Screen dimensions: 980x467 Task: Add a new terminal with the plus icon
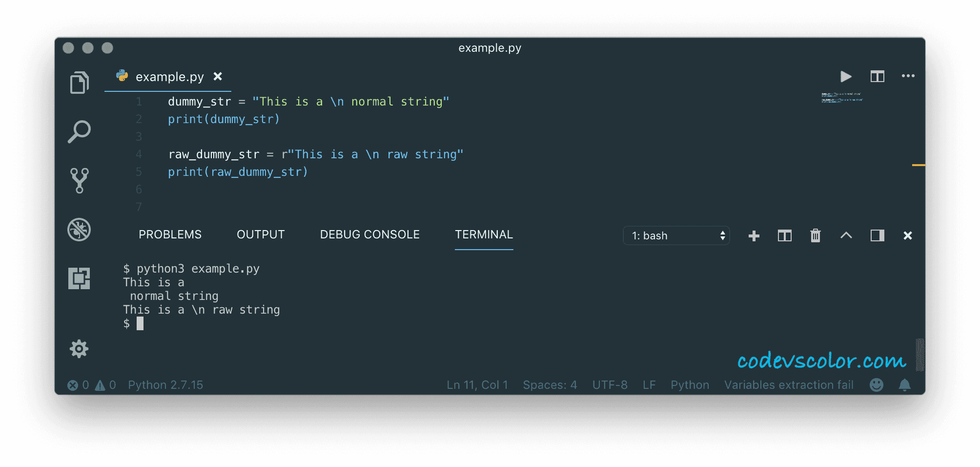point(754,235)
